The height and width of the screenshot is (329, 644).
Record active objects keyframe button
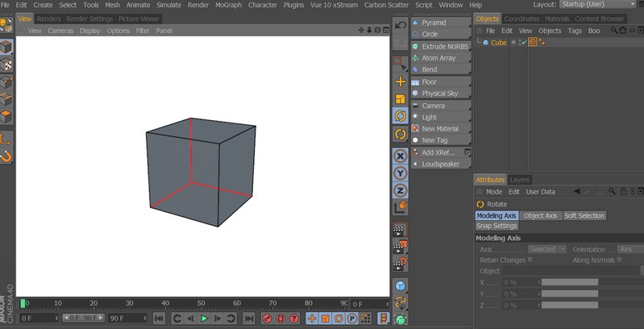(x=267, y=319)
